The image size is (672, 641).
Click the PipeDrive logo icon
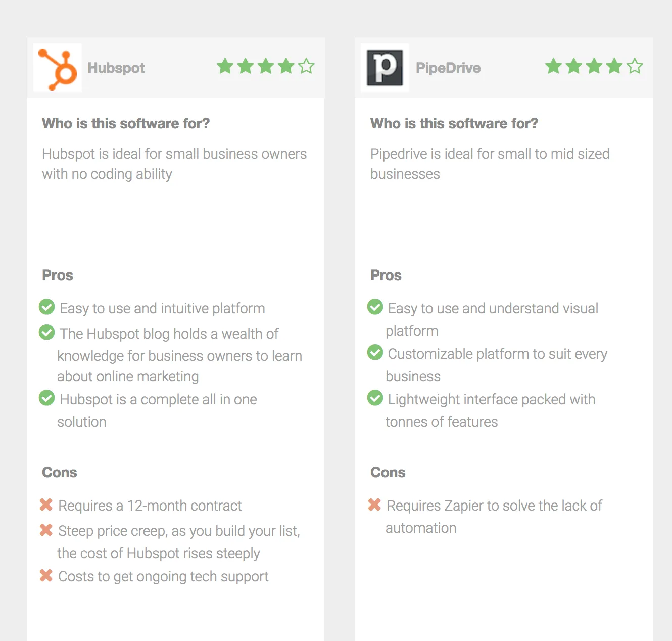coord(385,68)
